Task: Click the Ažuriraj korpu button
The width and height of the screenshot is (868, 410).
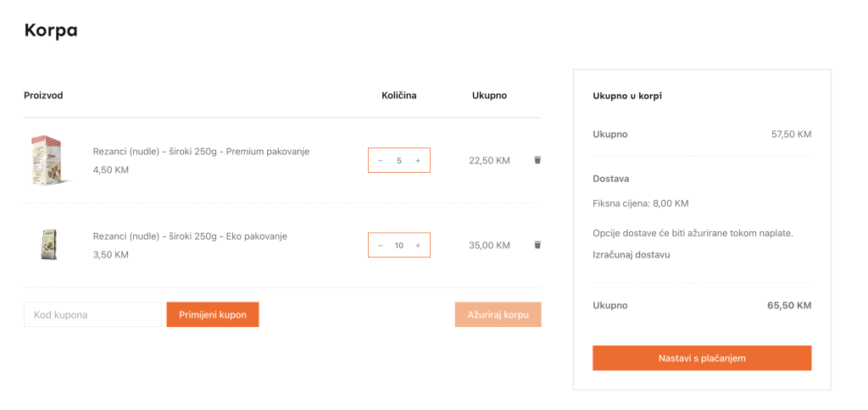Action: pos(498,314)
